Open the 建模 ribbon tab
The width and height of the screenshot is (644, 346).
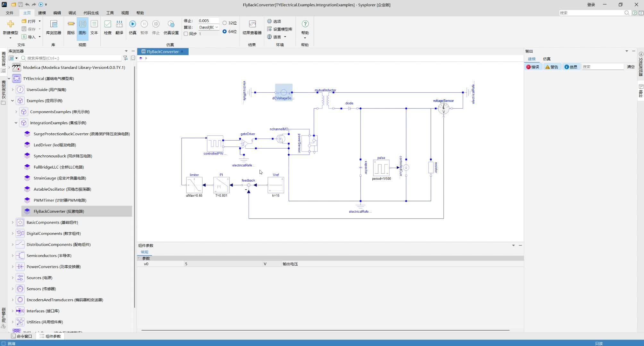(42, 13)
